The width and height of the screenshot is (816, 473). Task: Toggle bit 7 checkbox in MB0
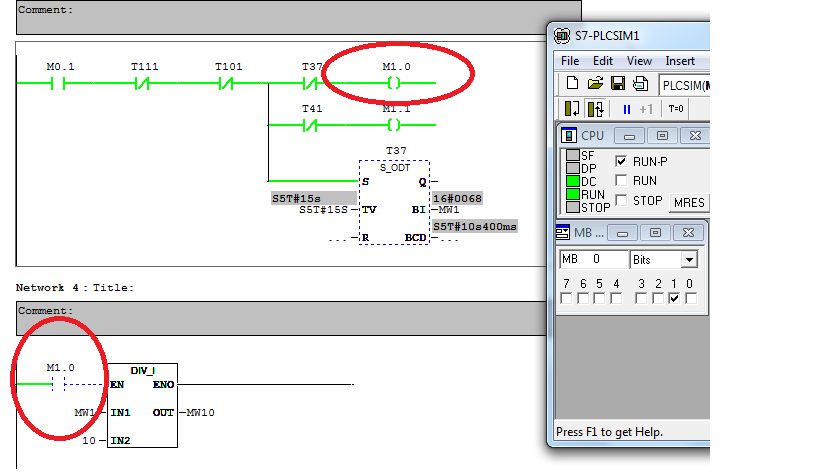(x=566, y=298)
